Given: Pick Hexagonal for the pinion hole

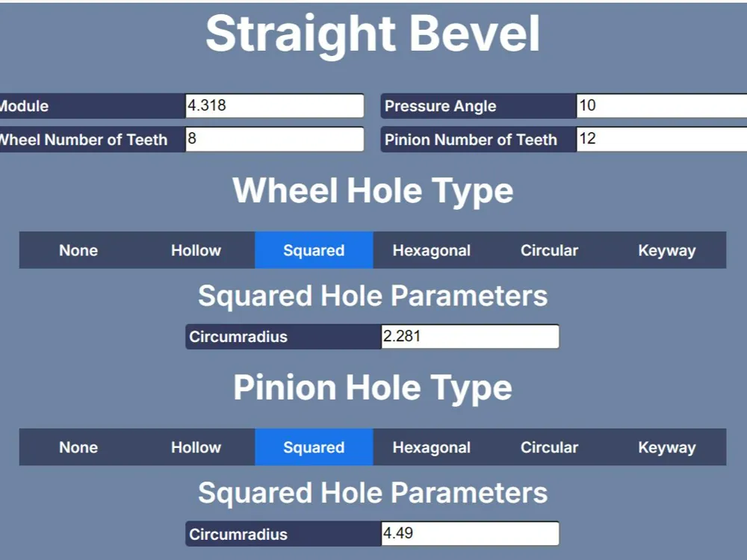Looking at the screenshot, I should click(x=432, y=447).
